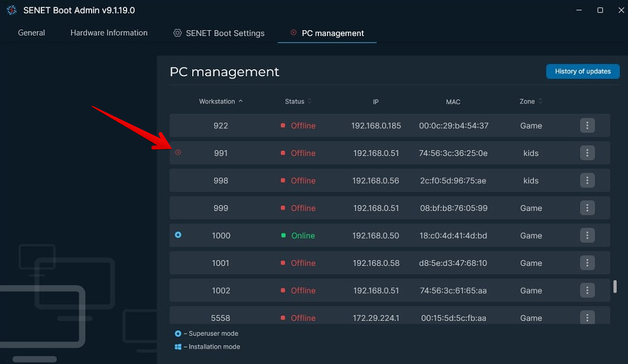Sort the table by the Zone column
The height and width of the screenshot is (364, 628).
(530, 101)
